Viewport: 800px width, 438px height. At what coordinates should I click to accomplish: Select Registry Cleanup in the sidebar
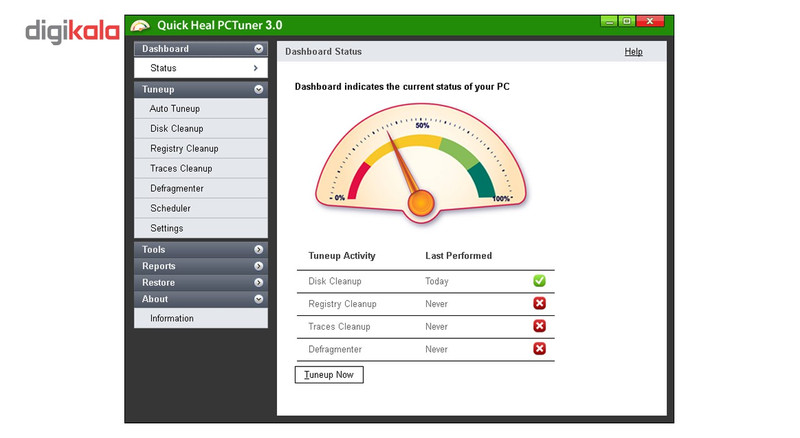[201, 149]
